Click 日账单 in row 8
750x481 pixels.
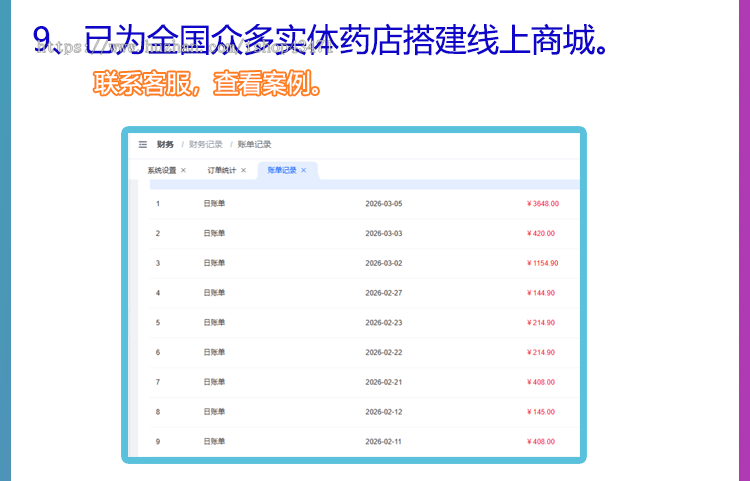pyautogui.click(x=214, y=412)
